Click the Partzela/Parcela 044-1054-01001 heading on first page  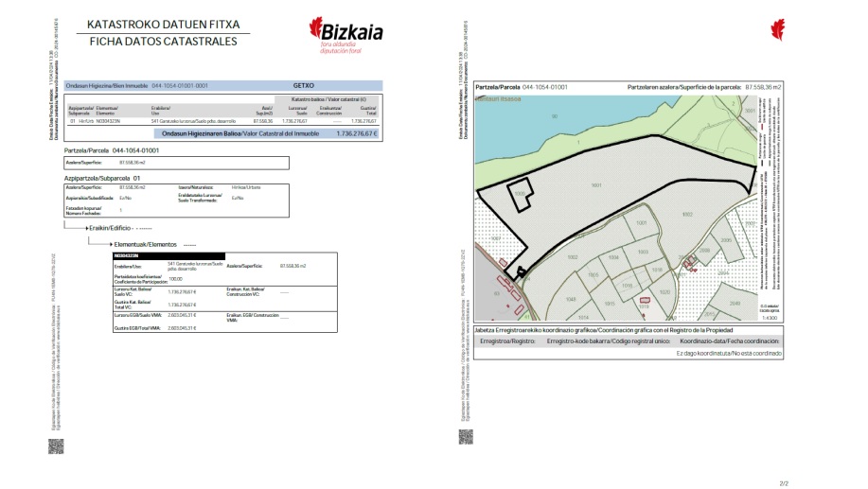(x=111, y=150)
